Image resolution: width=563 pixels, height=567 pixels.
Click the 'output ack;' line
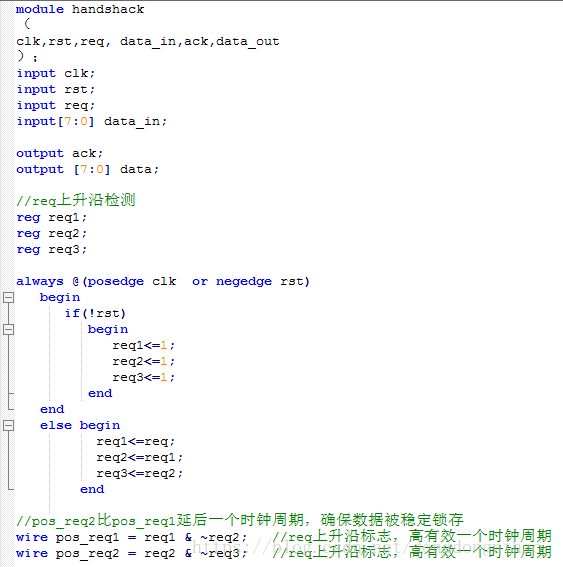(x=60, y=153)
